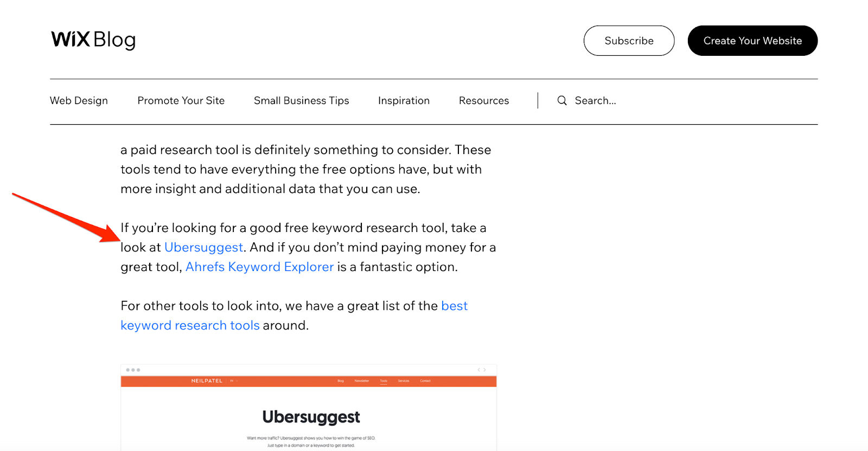This screenshot has height=451, width=868.
Task: Click into the Search... input field
Action: point(595,100)
